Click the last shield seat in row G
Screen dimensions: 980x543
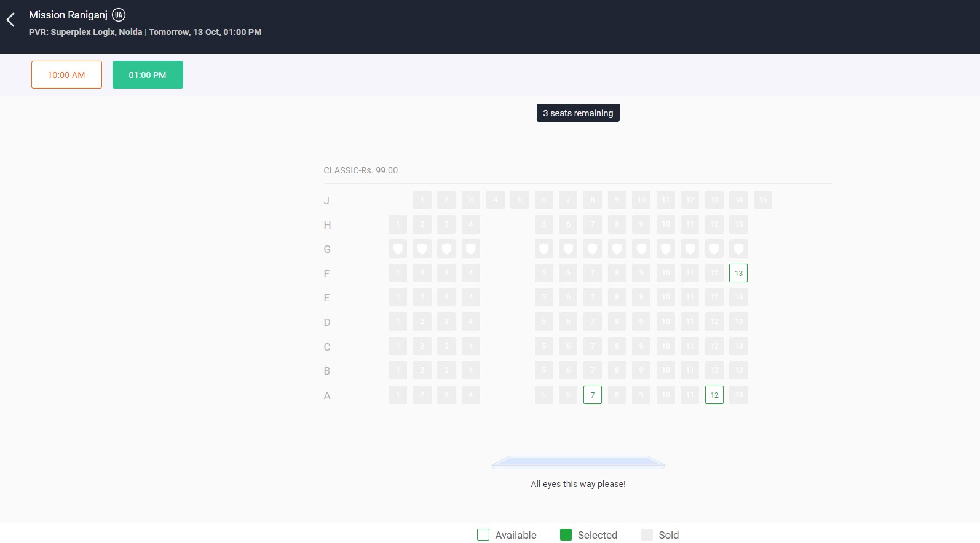click(x=738, y=249)
